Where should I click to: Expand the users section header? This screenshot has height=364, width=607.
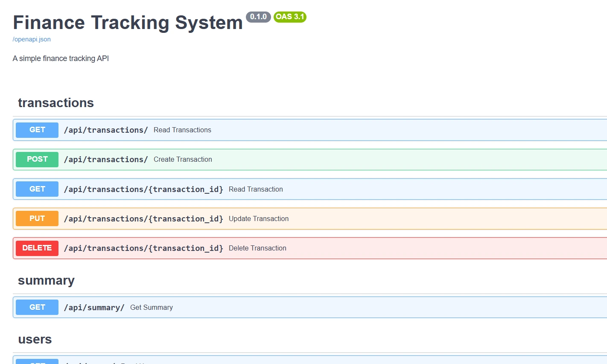[x=35, y=339]
